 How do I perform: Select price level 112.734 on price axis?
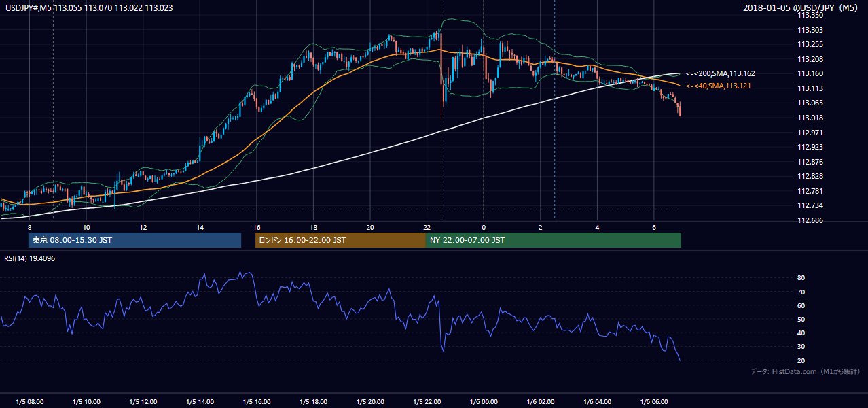click(810, 205)
